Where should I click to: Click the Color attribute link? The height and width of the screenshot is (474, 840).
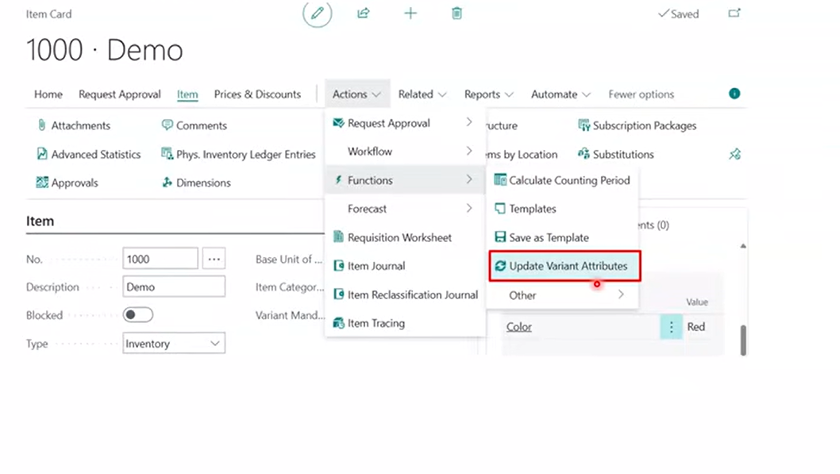pos(519,327)
